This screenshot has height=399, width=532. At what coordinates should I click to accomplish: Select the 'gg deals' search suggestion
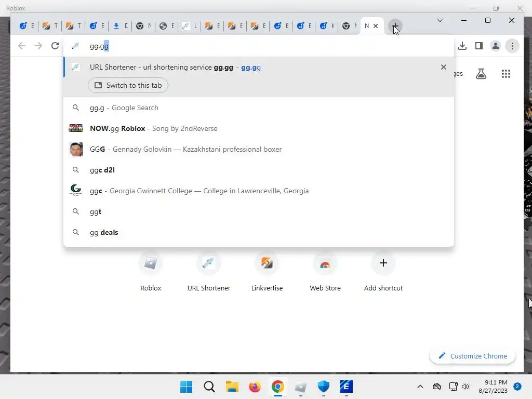pyautogui.click(x=259, y=232)
